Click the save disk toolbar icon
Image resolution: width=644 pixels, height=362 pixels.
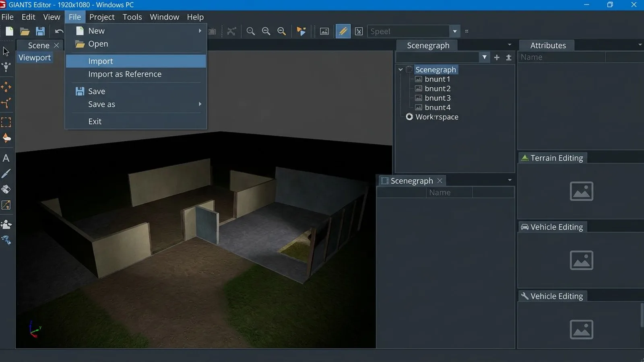tap(40, 31)
